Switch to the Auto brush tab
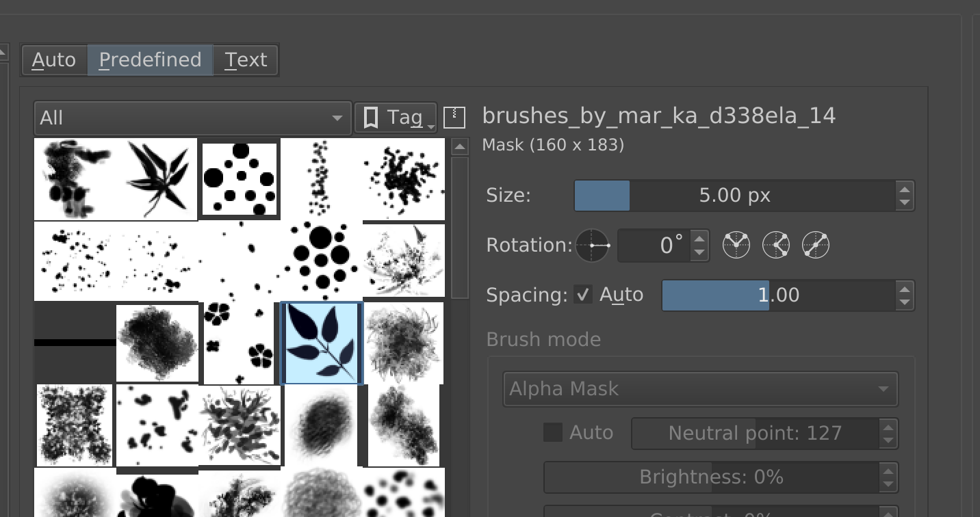Viewport: 980px width, 517px height. click(54, 60)
